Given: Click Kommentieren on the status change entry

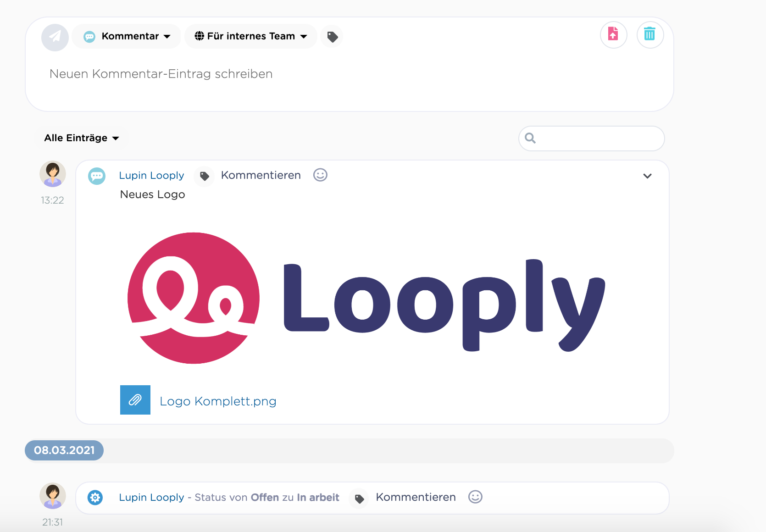Looking at the screenshot, I should (x=416, y=497).
